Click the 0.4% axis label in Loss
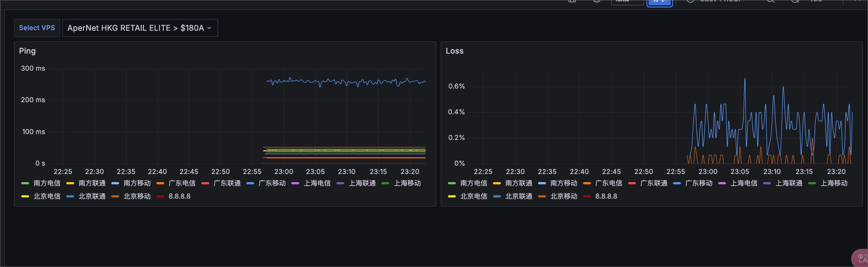 tap(457, 112)
